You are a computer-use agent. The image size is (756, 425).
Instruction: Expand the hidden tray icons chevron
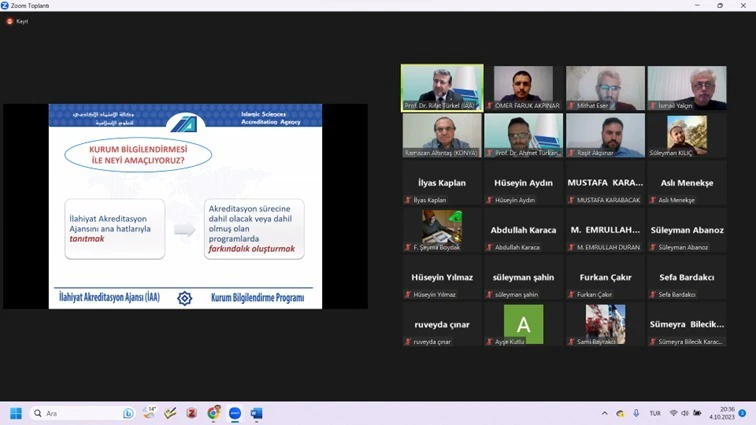click(604, 413)
